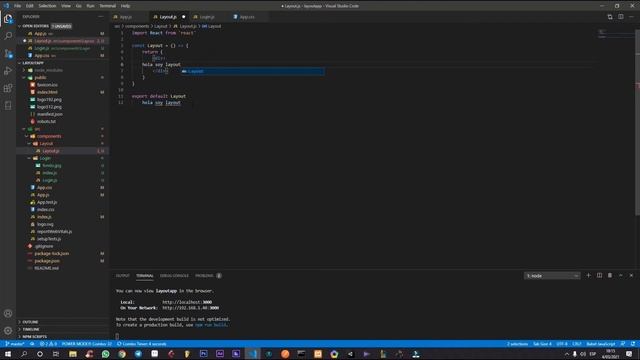This screenshot has height=360, width=640.
Task: Open the editor More Actions ellipsis
Action: click(631, 17)
